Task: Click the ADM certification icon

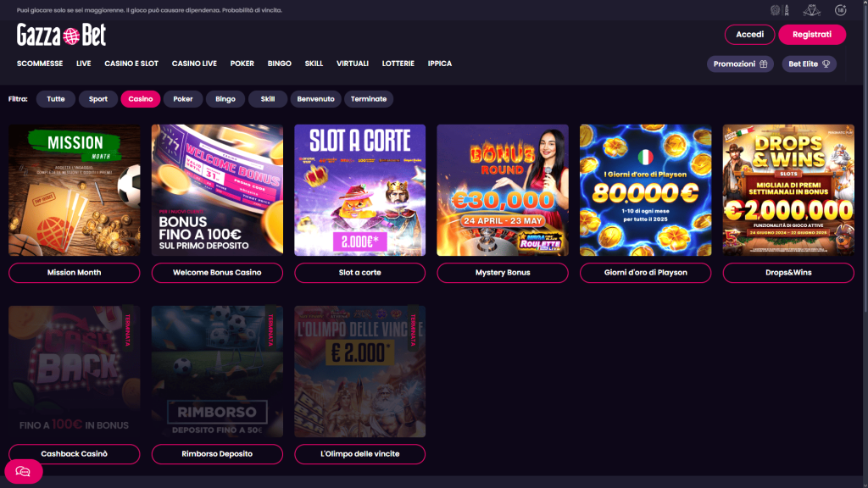Action: [810, 8]
